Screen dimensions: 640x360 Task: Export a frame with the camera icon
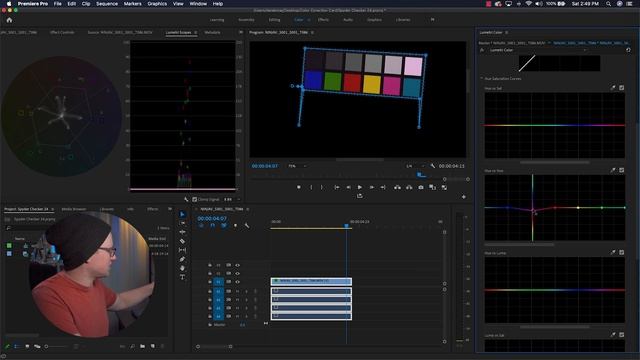pos(421,187)
